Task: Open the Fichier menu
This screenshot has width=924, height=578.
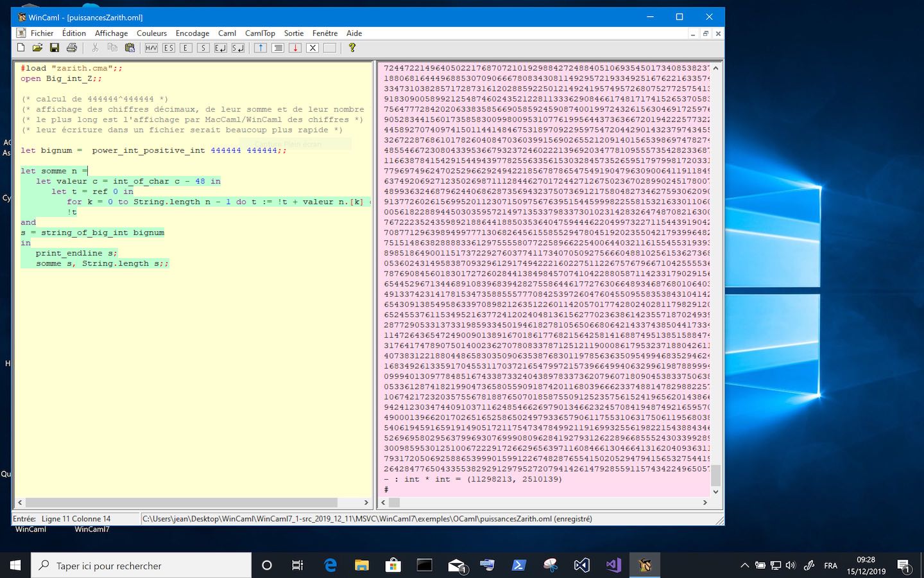Action: click(42, 33)
